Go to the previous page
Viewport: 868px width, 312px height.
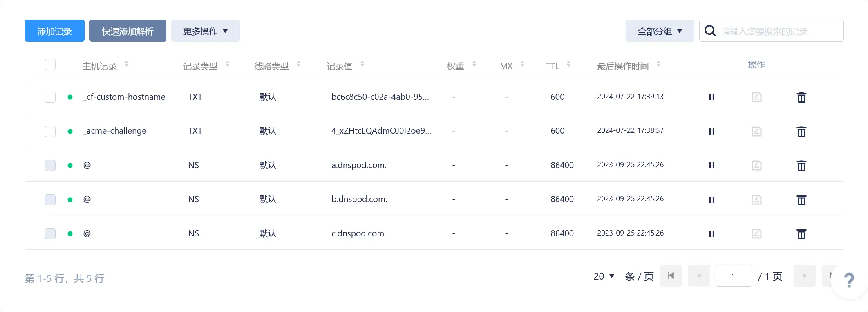(x=699, y=276)
